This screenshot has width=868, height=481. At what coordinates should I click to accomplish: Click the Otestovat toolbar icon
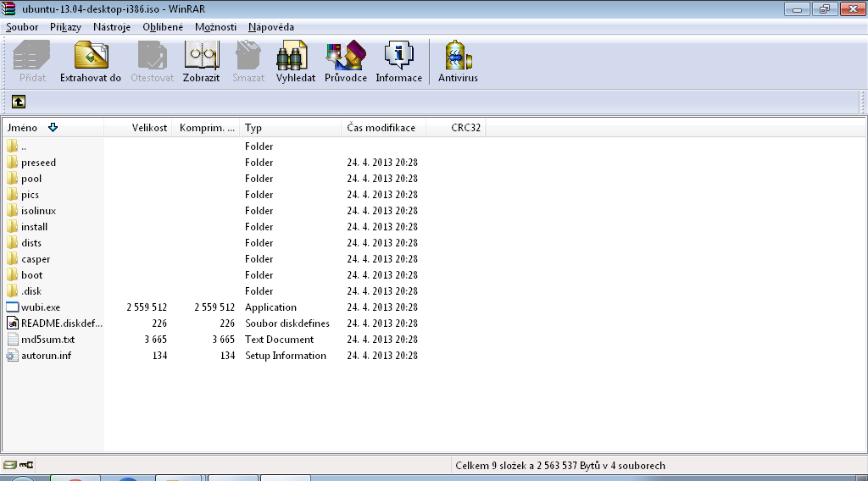pos(153,55)
